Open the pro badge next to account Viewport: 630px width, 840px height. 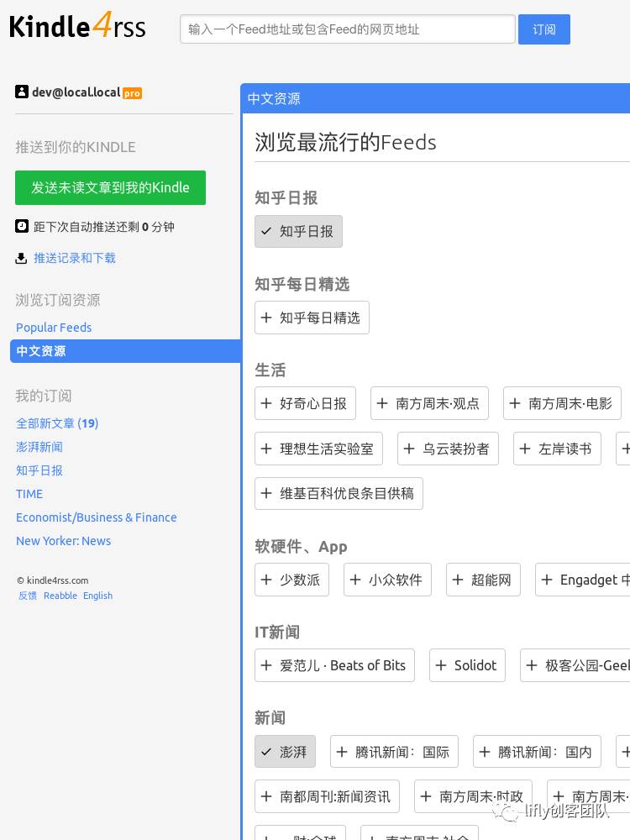tap(133, 93)
